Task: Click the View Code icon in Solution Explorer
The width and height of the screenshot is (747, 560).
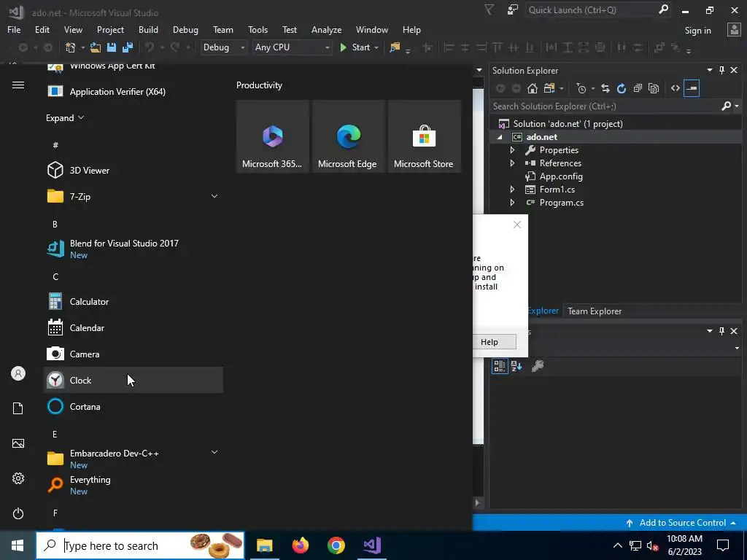Action: coord(675,88)
